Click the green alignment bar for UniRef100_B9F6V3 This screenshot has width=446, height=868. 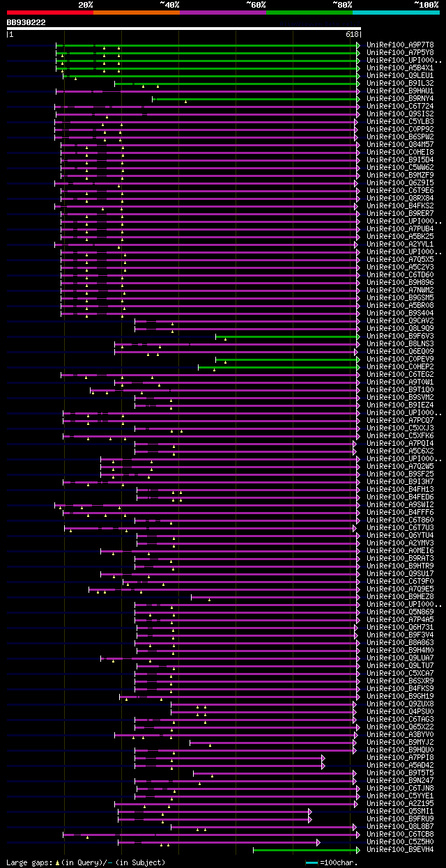point(288,336)
